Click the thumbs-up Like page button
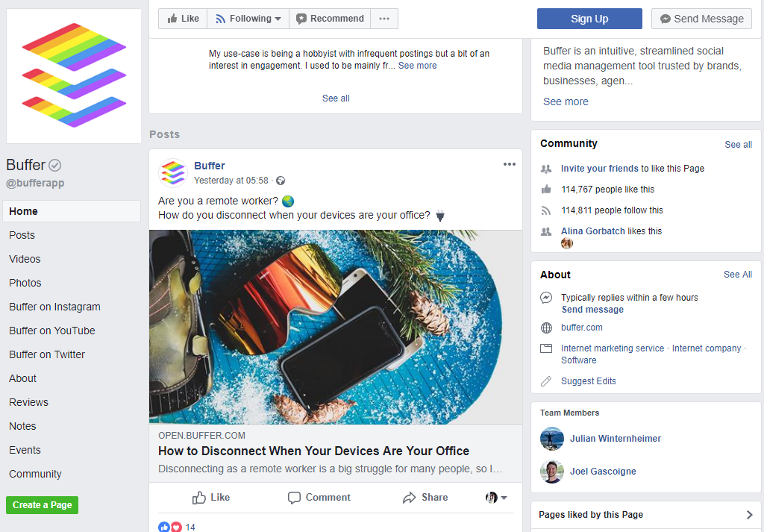 183,19
